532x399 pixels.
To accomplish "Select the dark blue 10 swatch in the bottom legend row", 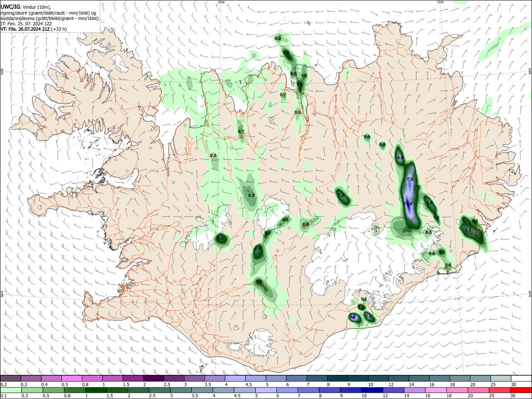I will coord(371,390).
